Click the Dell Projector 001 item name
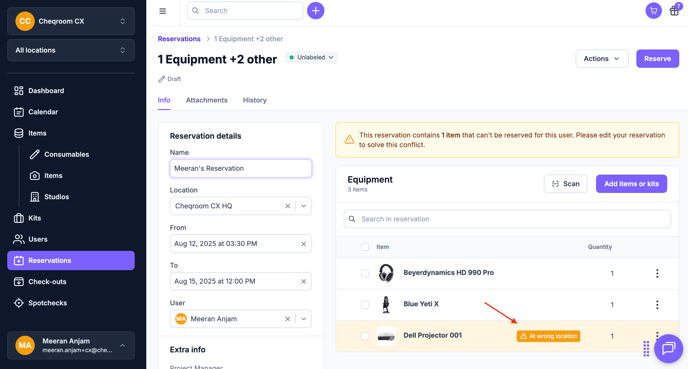The width and height of the screenshot is (688, 369). (x=432, y=335)
